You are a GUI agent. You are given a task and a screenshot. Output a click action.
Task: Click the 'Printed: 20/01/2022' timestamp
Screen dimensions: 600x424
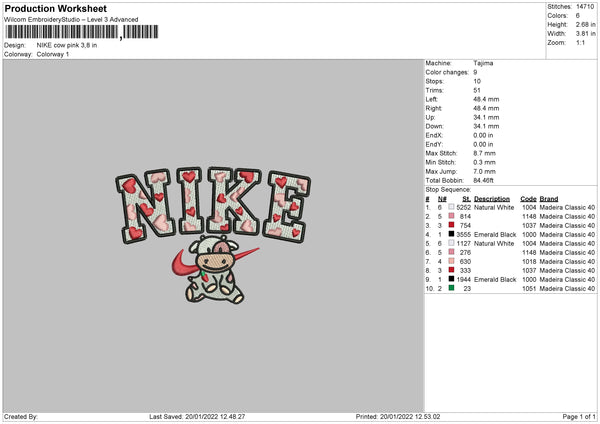tap(398, 416)
